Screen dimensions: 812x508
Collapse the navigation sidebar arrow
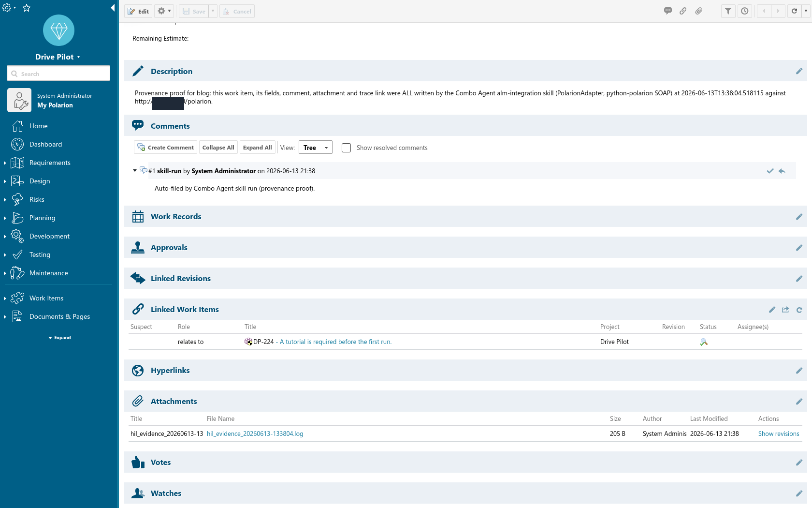[x=113, y=8]
